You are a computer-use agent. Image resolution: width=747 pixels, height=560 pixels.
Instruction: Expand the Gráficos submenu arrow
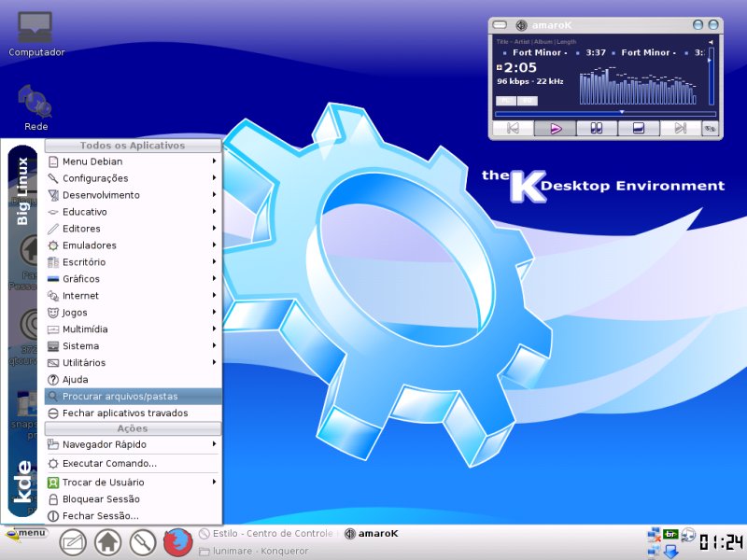pyautogui.click(x=215, y=278)
